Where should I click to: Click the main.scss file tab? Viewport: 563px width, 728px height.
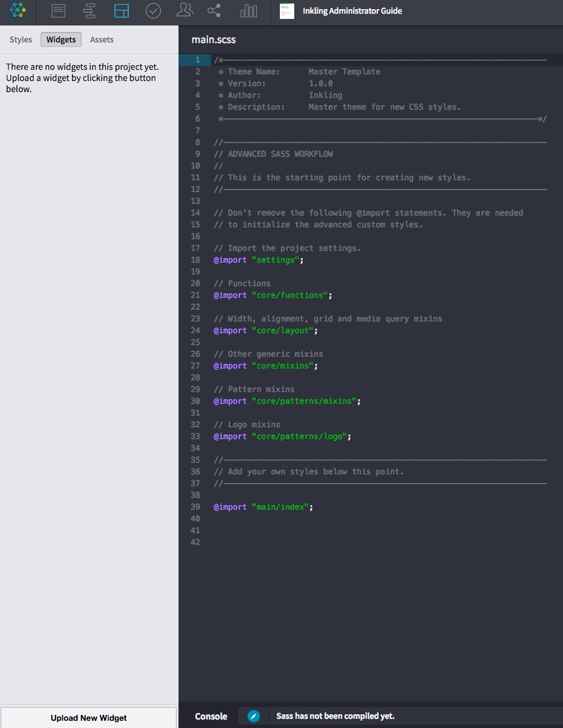pos(213,39)
